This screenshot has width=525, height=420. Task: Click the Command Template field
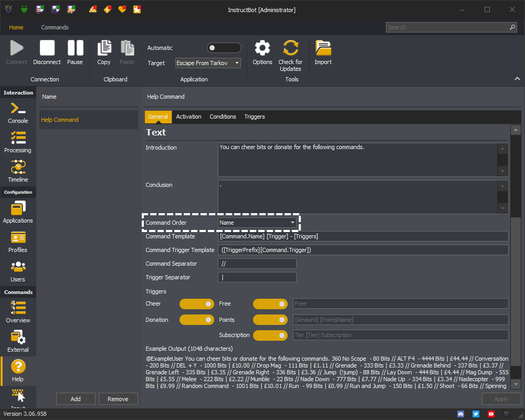pyautogui.click(x=363, y=236)
